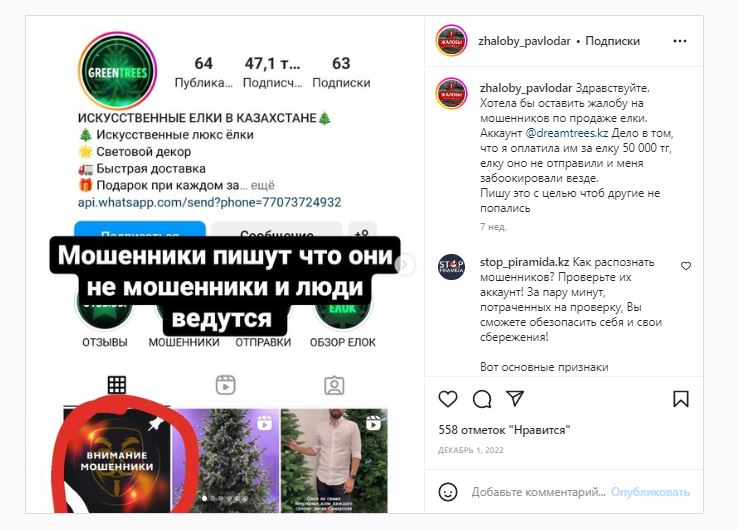
Task: Like the stop_piramida.kz comment
Action: [686, 266]
